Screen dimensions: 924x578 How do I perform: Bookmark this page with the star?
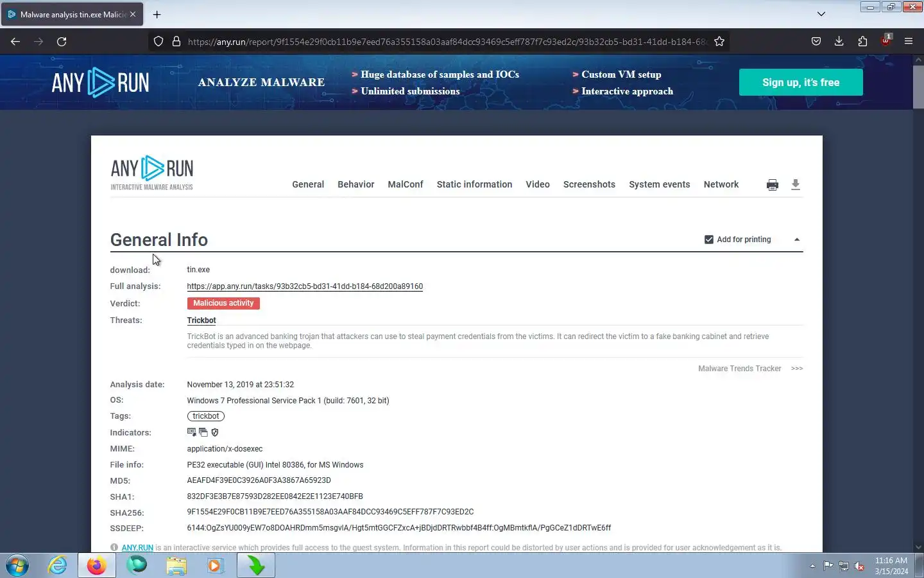[719, 41]
